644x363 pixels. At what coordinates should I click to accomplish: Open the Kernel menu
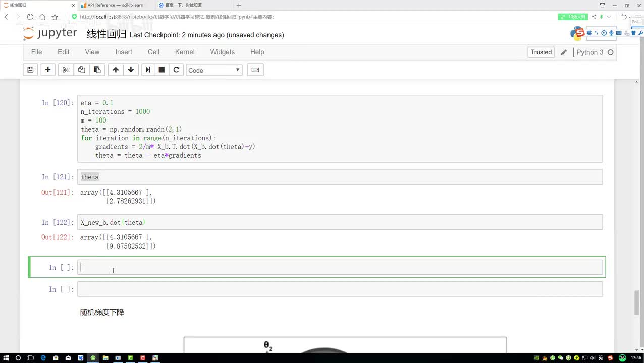pos(185,52)
